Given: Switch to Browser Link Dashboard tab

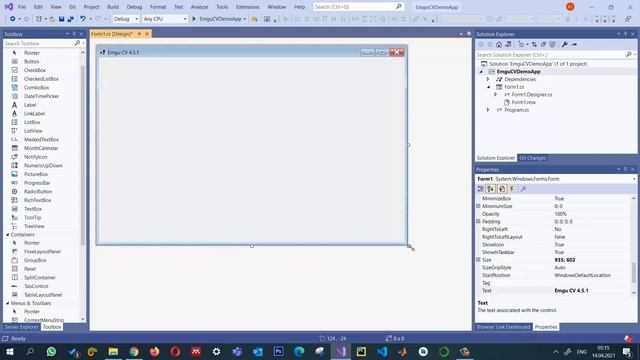Looking at the screenshot, I should pyautogui.click(x=503, y=327).
